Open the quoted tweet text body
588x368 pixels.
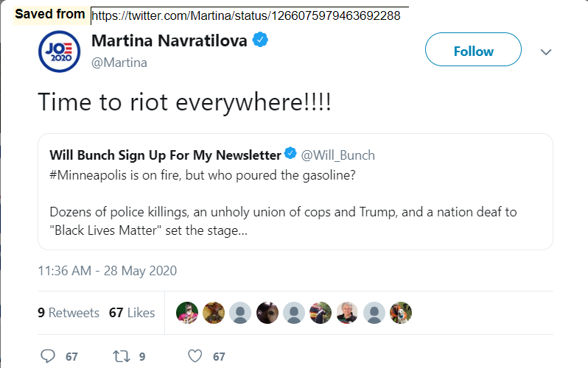click(x=283, y=213)
